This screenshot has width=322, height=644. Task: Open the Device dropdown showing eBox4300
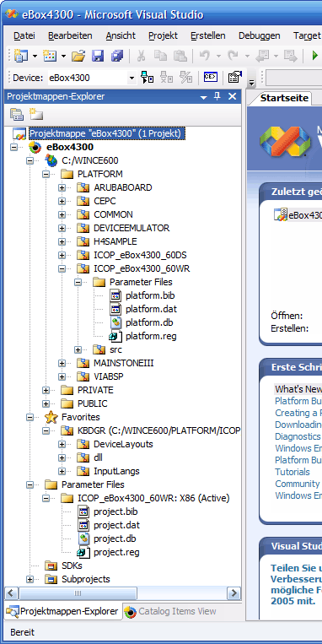(131, 78)
